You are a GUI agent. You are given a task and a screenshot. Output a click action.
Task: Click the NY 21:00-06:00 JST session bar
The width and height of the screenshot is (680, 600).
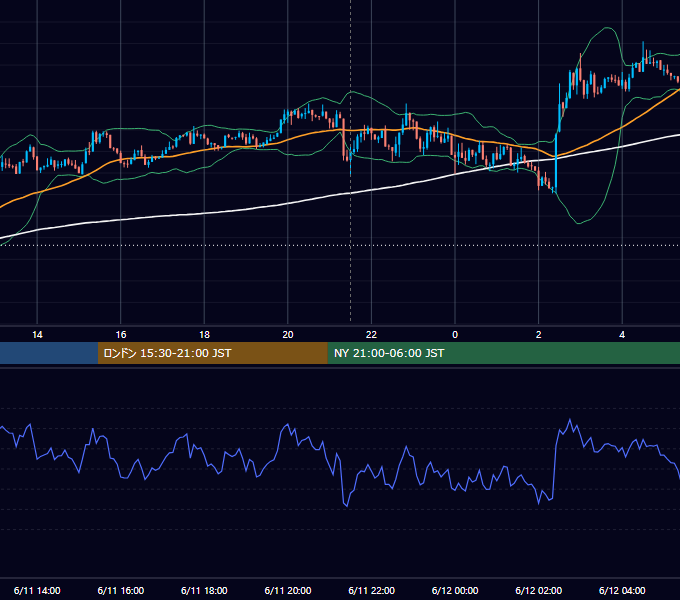[503, 353]
